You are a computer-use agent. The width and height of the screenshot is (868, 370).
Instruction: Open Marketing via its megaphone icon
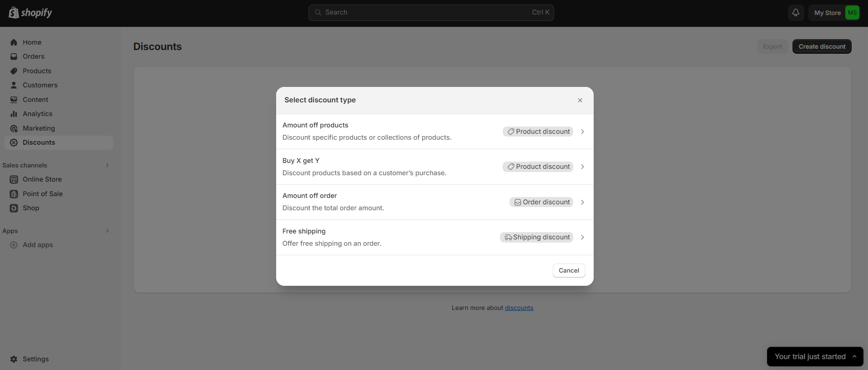(14, 128)
